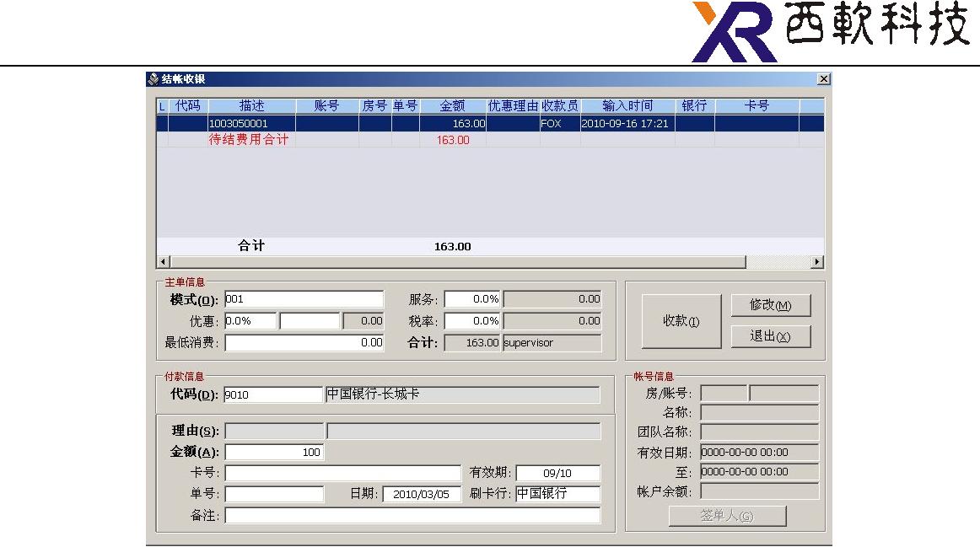The width and height of the screenshot is (980, 547).
Task: Click the 备注 remarks field
Action: tap(412, 515)
